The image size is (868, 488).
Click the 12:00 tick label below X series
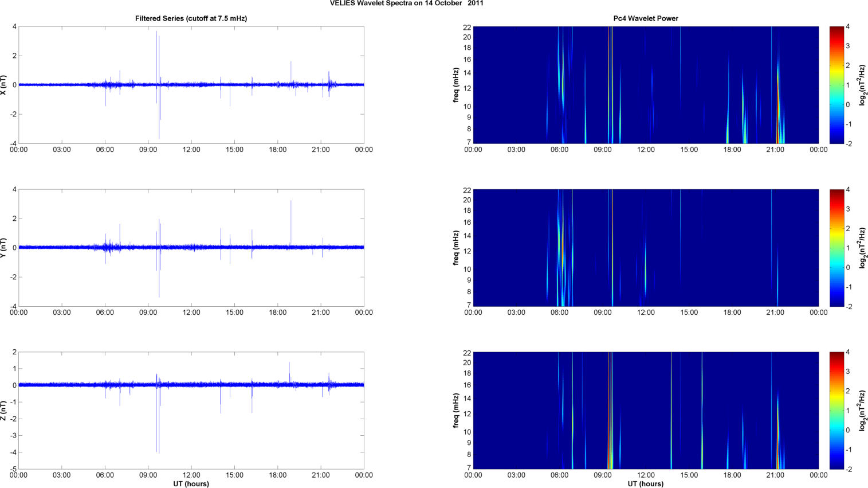point(191,150)
